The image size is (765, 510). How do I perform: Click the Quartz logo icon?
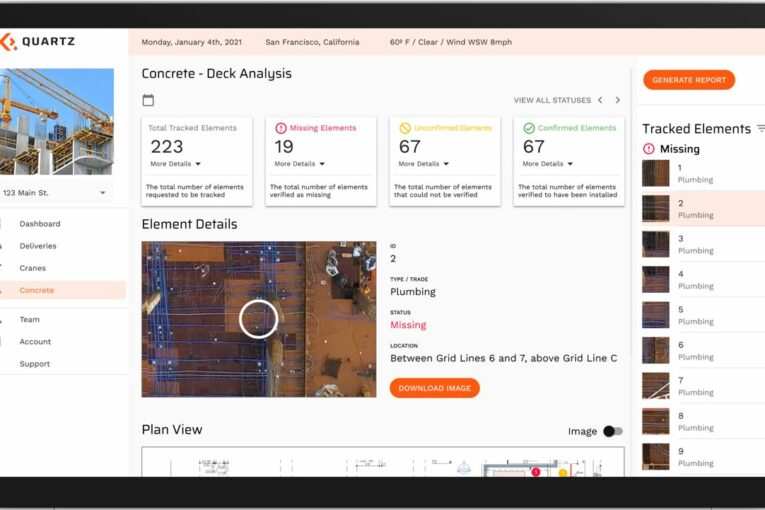pos(8,42)
